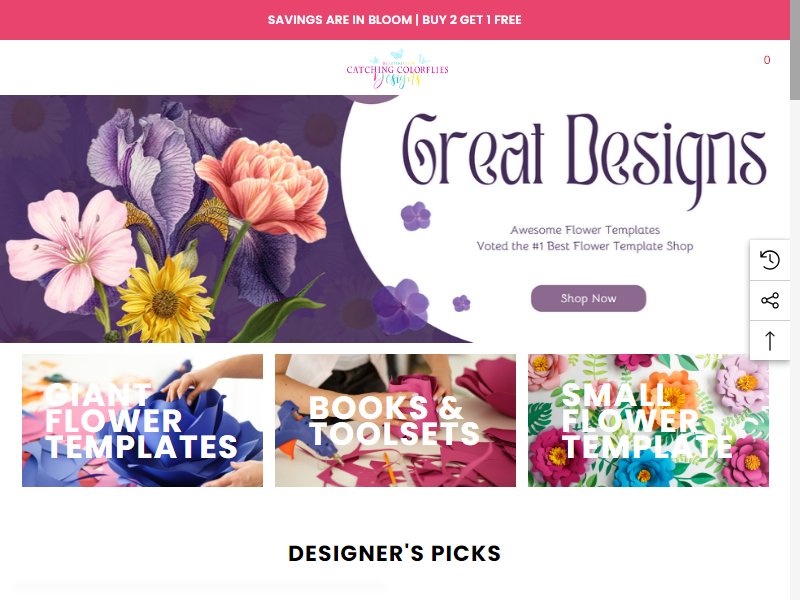Viewport: 800px width, 600px height.
Task: Open the Buy 2 Get 1 Free promo banner
Action: [x=394, y=20]
